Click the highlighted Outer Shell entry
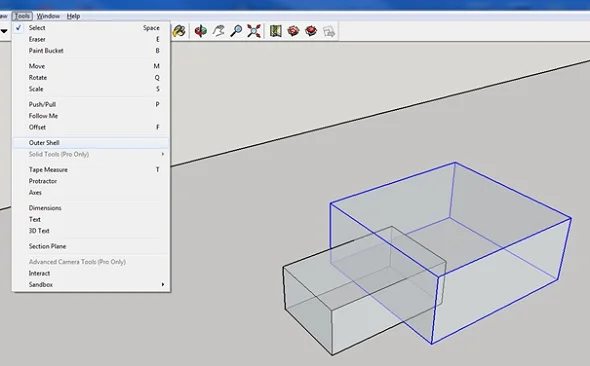The image size is (590, 366). [x=91, y=143]
